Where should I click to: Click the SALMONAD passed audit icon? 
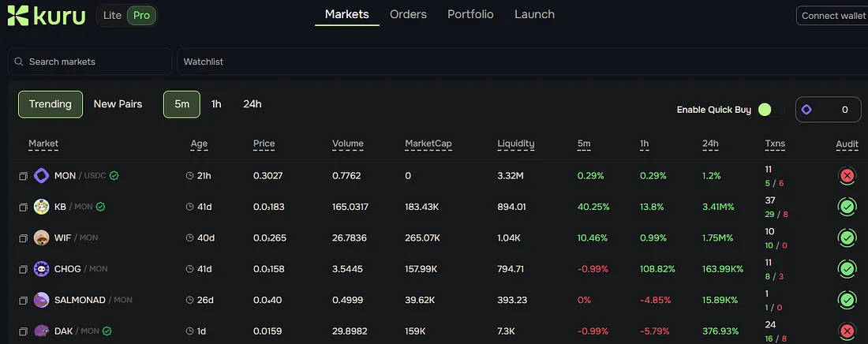847,301
